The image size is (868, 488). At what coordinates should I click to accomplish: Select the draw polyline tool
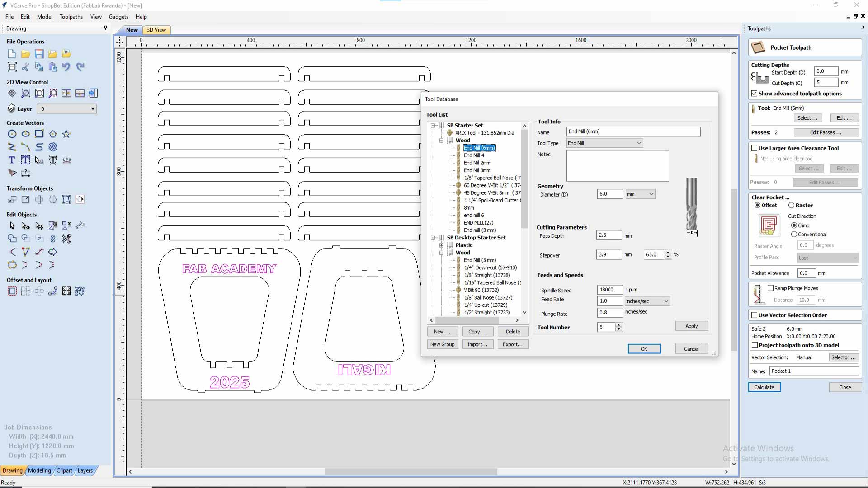(12, 147)
